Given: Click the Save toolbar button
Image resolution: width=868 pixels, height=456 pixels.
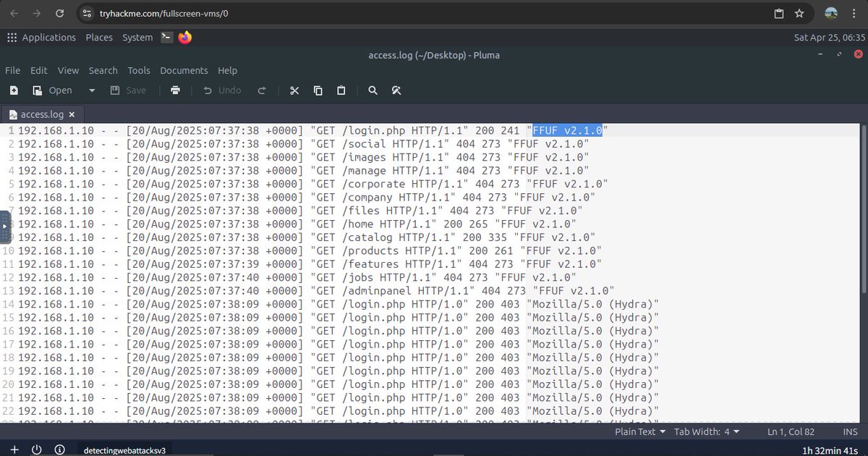Looking at the screenshot, I should (128, 90).
